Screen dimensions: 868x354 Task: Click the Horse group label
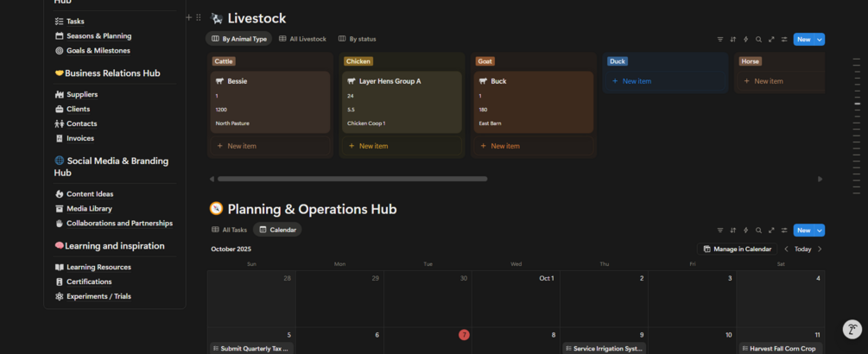(x=751, y=61)
